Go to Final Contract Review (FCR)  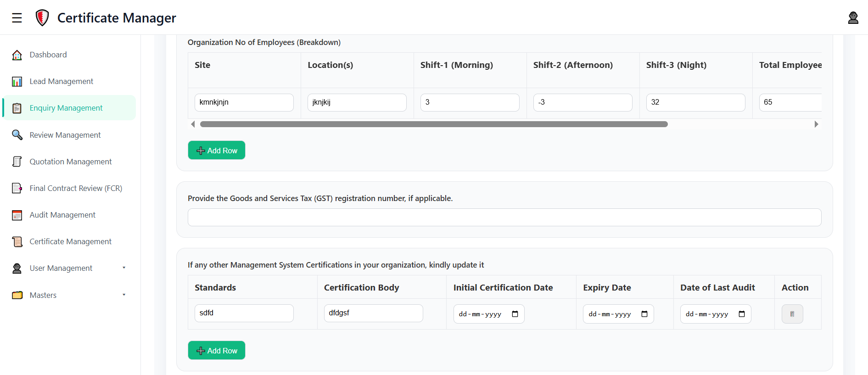[x=76, y=188]
